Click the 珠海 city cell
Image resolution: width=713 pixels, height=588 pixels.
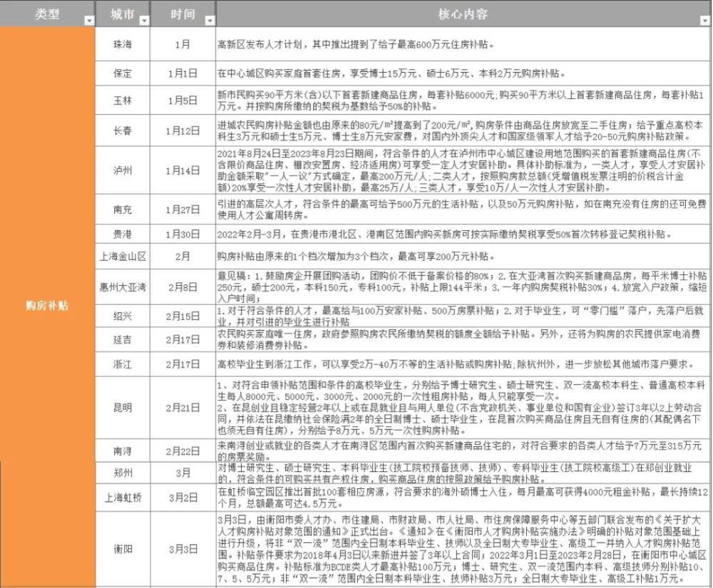click(123, 44)
